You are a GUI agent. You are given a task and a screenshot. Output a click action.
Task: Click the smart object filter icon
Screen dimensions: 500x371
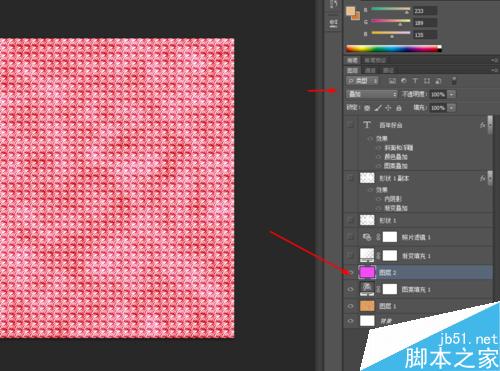(439, 81)
